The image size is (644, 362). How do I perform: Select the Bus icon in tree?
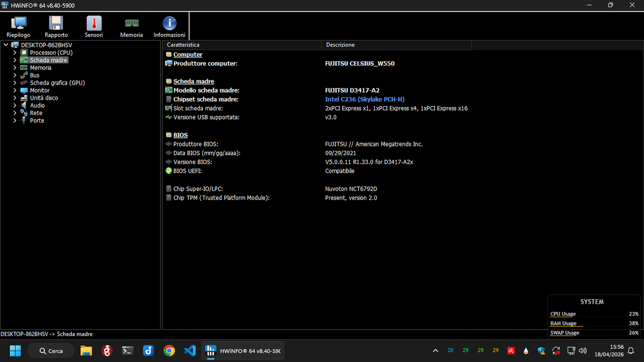coord(24,75)
